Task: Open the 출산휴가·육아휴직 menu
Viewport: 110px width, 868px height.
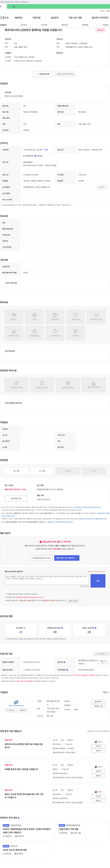Action: click(100, 18)
